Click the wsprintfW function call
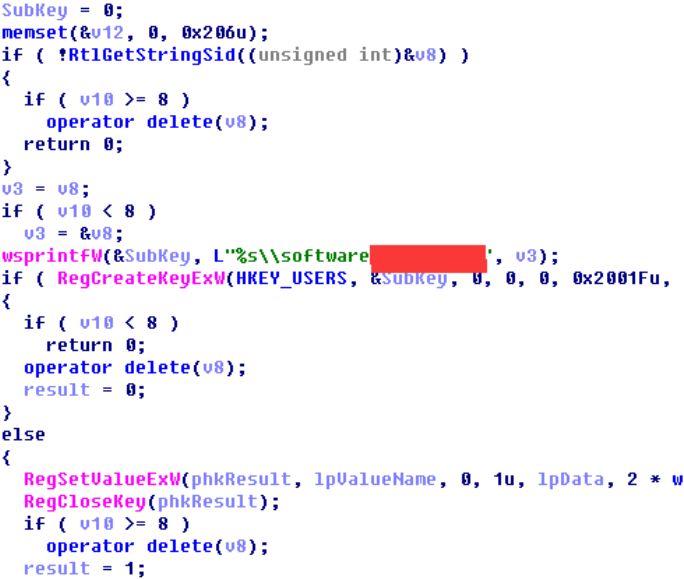The height and width of the screenshot is (579, 684). pyautogui.click(x=52, y=256)
